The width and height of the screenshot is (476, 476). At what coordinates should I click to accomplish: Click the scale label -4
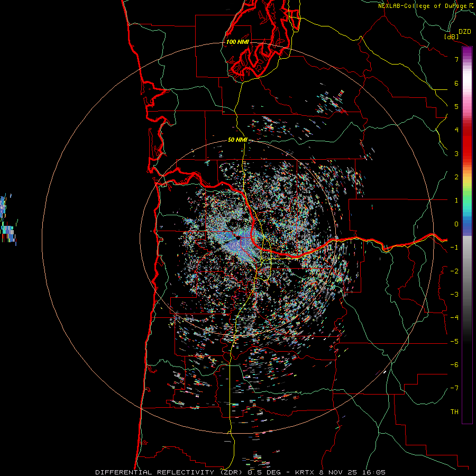click(454, 317)
